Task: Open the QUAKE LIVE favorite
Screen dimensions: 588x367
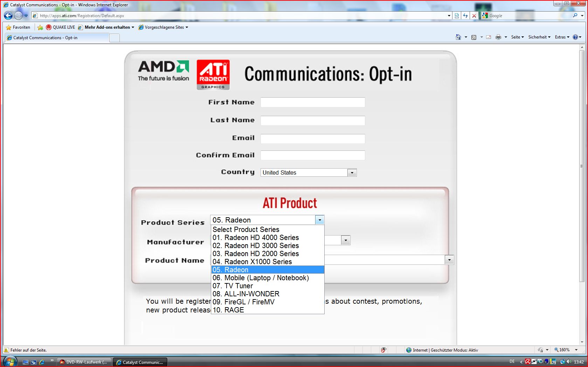Action: click(x=60, y=27)
